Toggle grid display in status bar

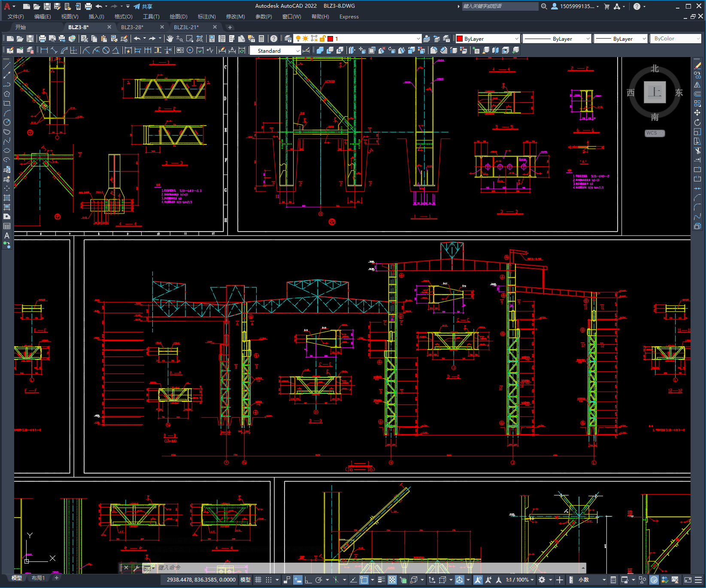click(x=258, y=580)
